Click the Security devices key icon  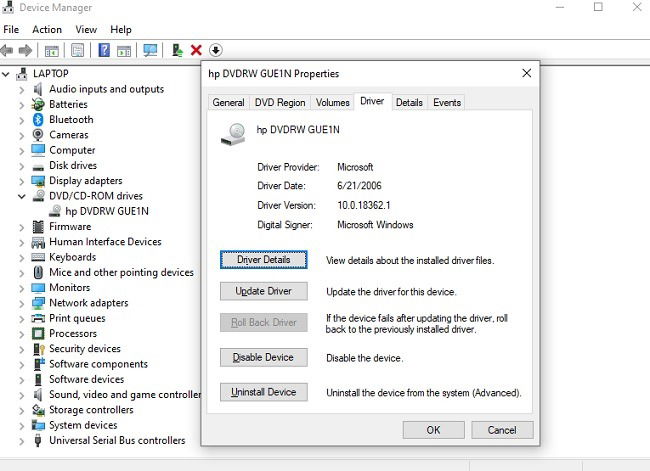[39, 349]
